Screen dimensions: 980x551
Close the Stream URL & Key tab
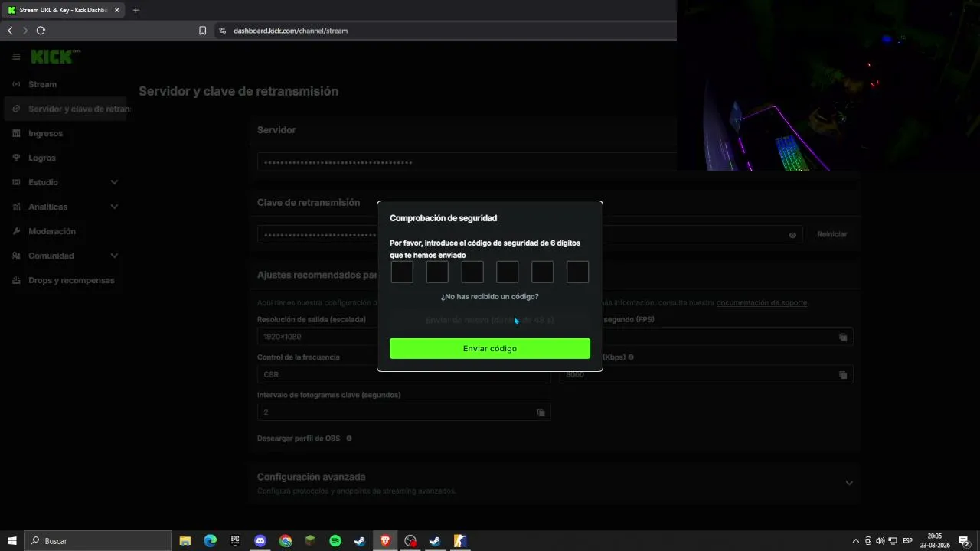(117, 10)
